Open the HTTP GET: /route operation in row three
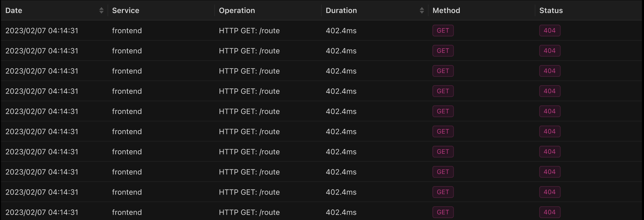This screenshot has height=220, width=644. pos(249,71)
